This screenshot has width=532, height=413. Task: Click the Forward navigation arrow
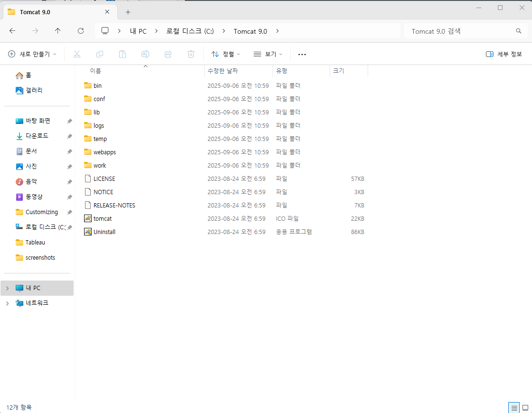pos(35,31)
